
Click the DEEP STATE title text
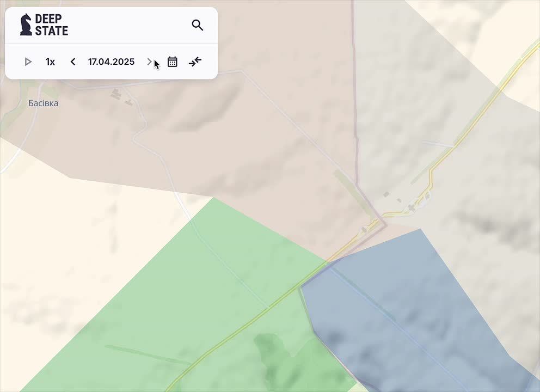pos(51,25)
